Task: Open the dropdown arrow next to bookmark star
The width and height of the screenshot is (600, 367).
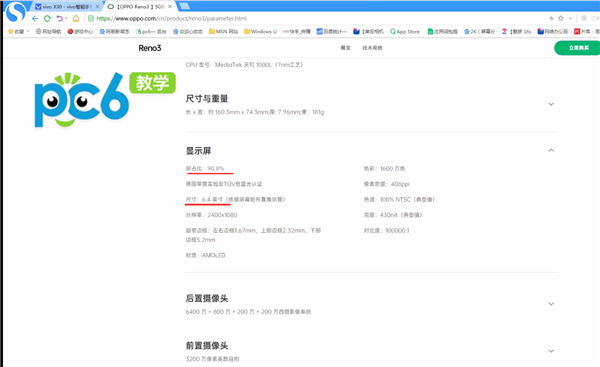Action: (570, 18)
